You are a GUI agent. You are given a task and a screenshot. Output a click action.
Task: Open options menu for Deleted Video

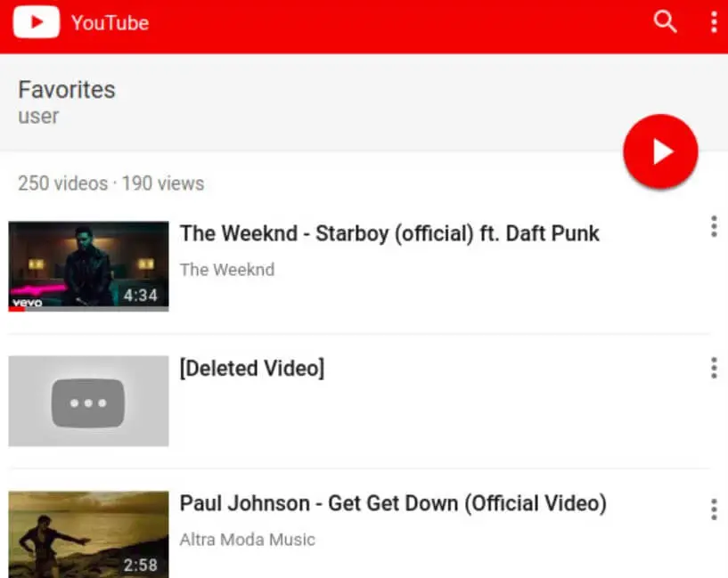pyautogui.click(x=714, y=368)
